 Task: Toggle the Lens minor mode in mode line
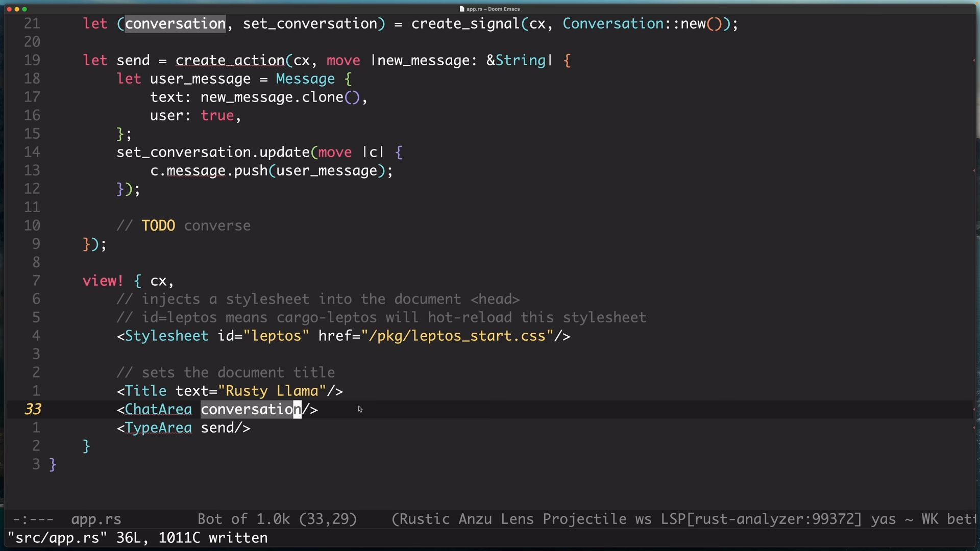(517, 519)
